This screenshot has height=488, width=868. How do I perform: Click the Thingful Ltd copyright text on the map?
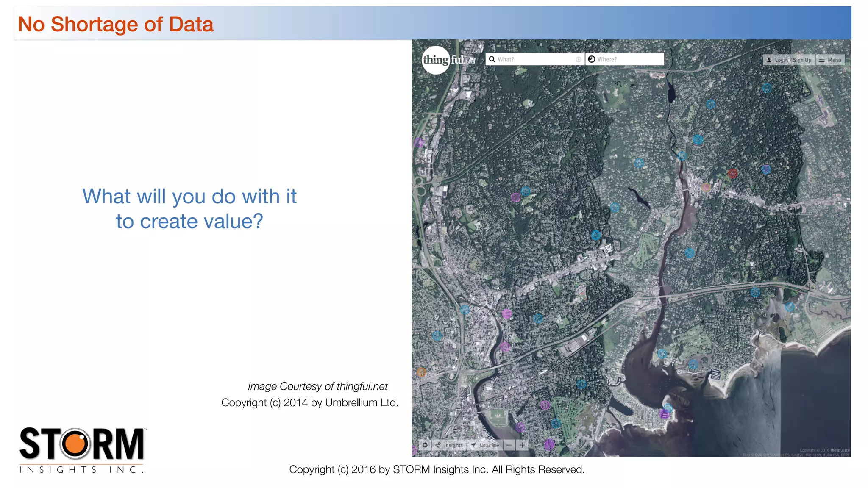coord(824,450)
